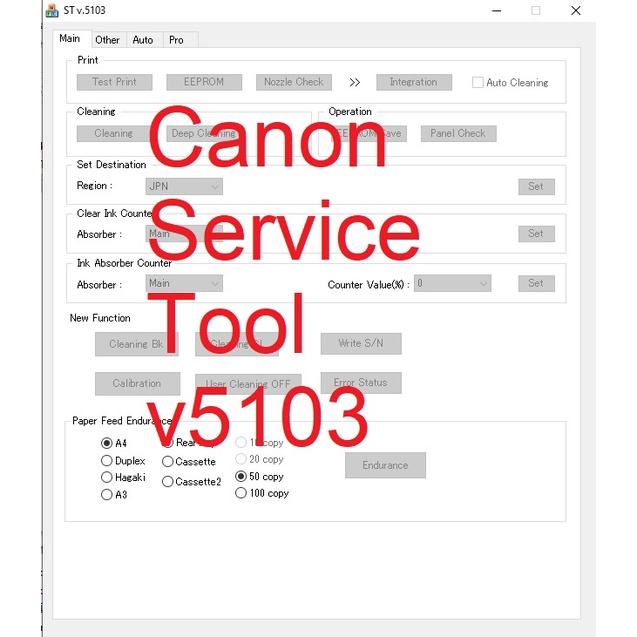This screenshot has height=637, width=637.
Task: Switch to the Main tab
Action: coord(70,39)
